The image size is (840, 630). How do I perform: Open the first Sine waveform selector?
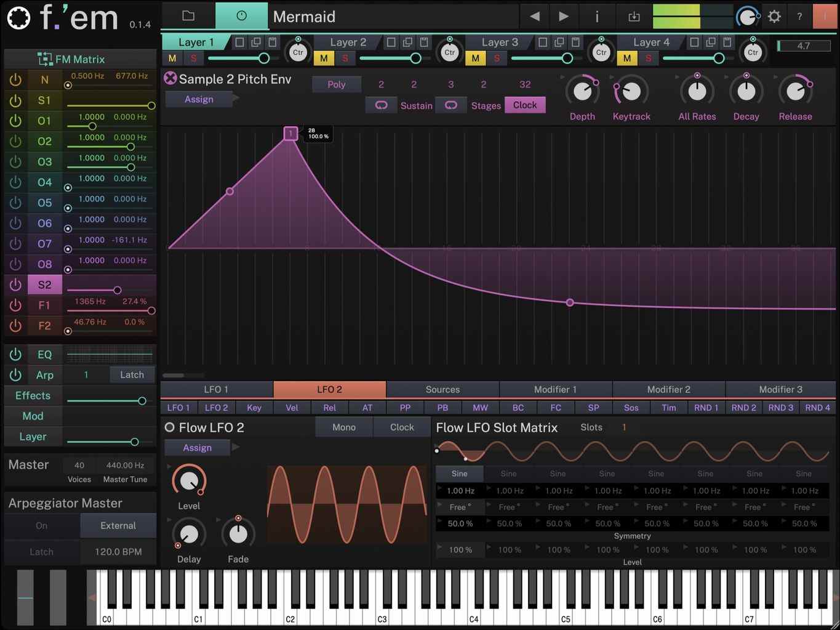[x=459, y=474]
